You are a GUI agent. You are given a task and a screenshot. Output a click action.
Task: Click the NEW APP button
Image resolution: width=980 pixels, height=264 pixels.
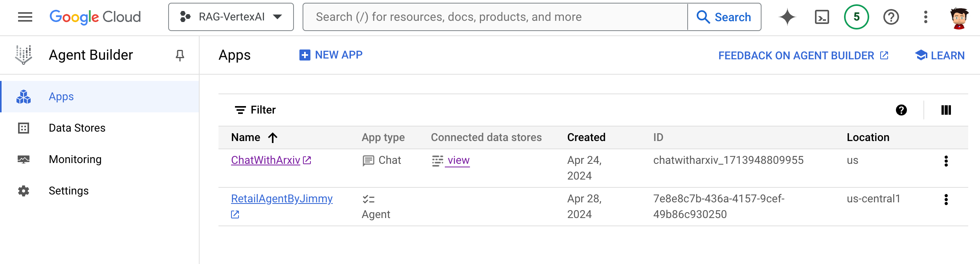331,55
